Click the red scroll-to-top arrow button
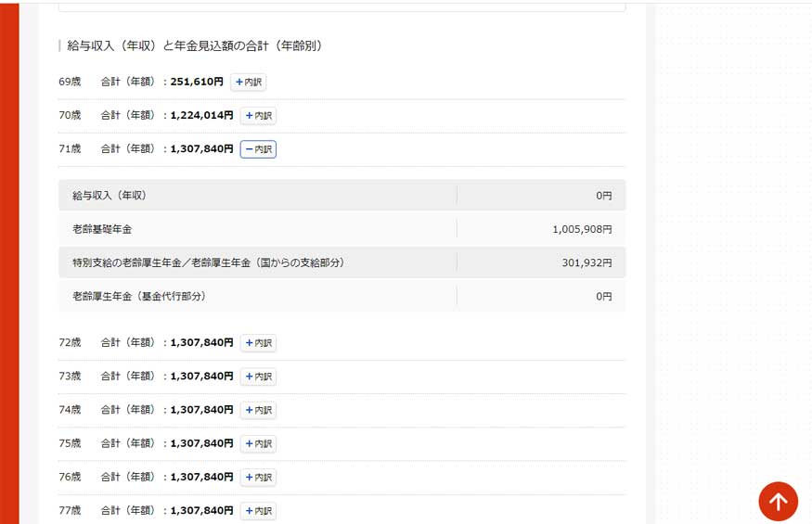This screenshot has height=524, width=812. point(778,501)
